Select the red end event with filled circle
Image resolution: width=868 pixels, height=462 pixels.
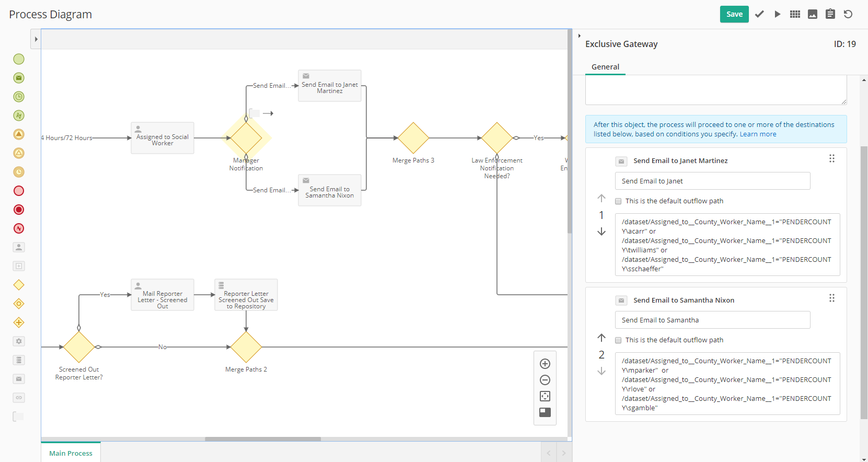(x=19, y=210)
